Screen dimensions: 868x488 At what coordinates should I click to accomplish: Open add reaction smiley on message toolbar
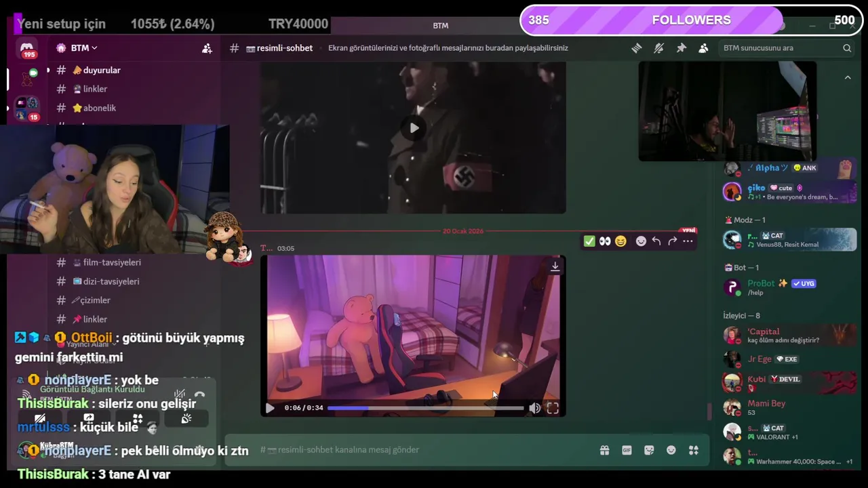pyautogui.click(x=641, y=241)
